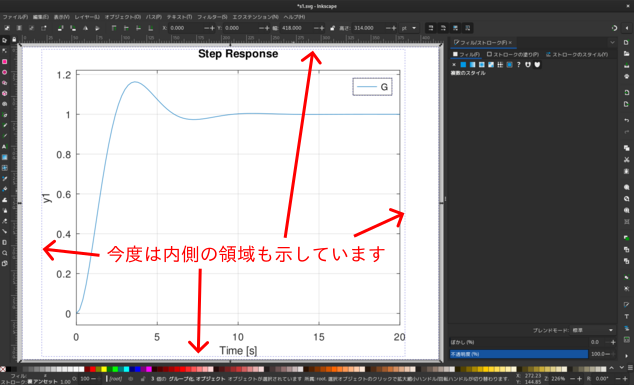Toggle guide lock icon at ruler corner

point(15,40)
